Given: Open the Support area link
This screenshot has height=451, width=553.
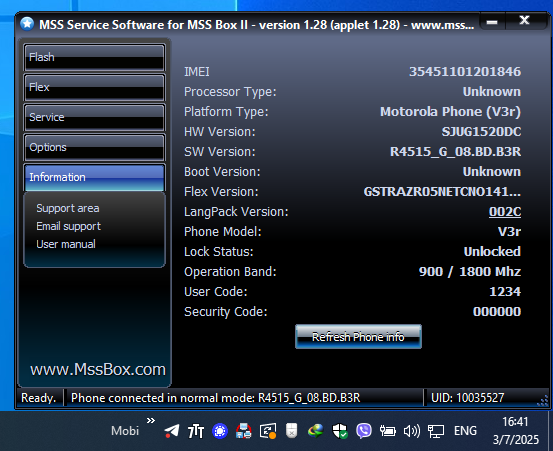Looking at the screenshot, I should (x=68, y=208).
